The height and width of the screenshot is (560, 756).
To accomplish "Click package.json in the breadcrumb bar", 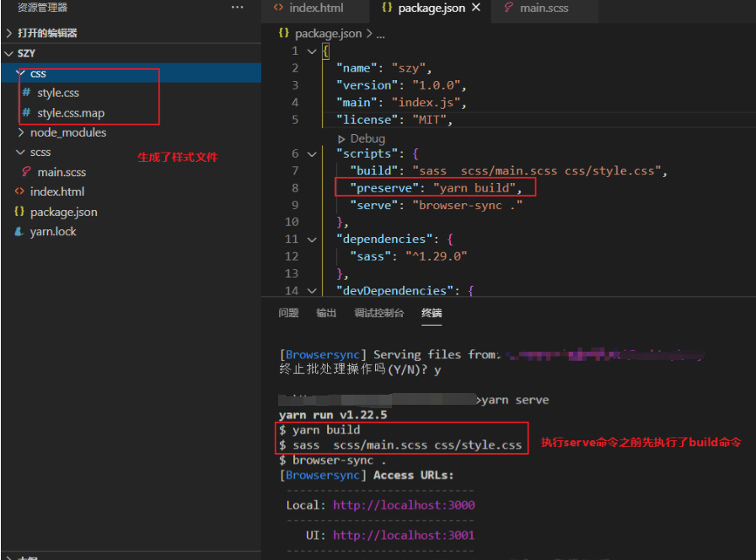I will click(x=328, y=33).
